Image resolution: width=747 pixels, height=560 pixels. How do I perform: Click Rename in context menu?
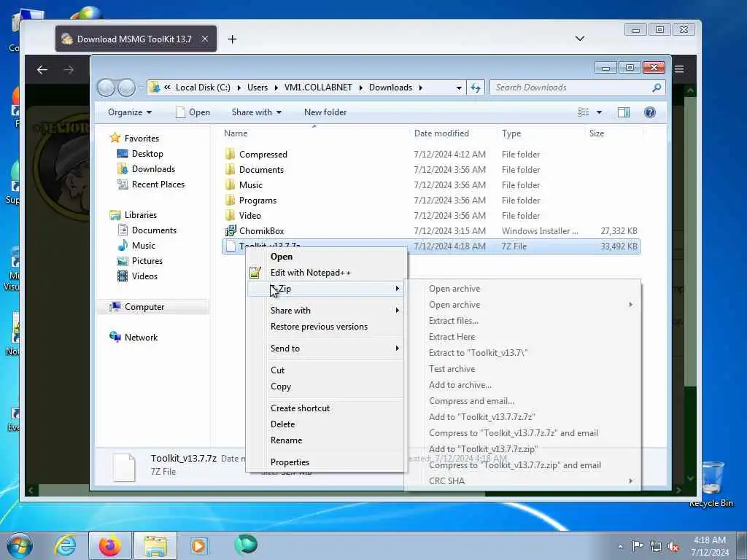click(x=286, y=440)
